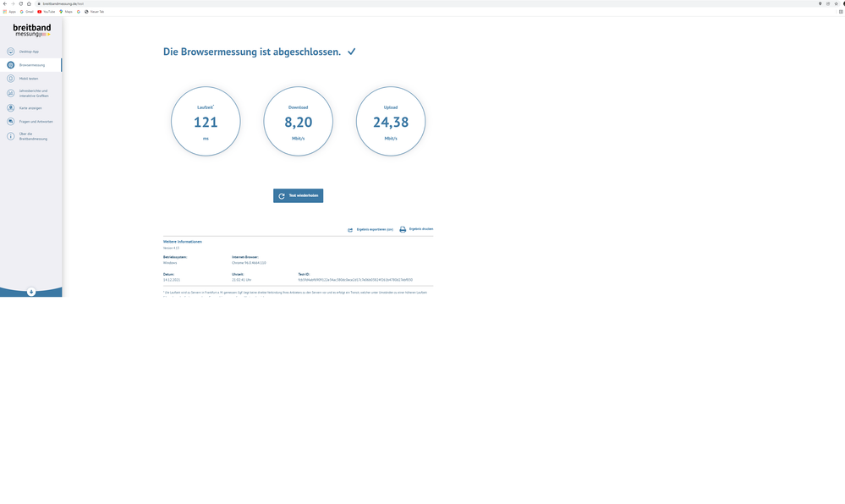
Task: Click the breitbandmessung logo
Action: (x=32, y=30)
